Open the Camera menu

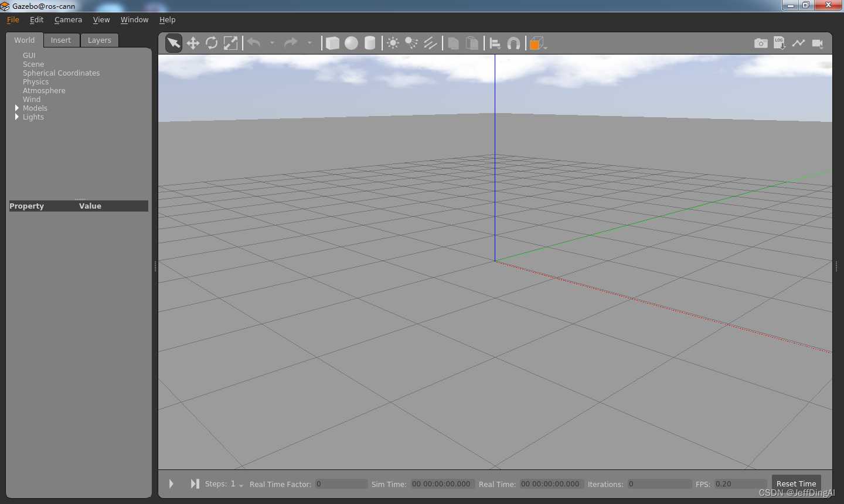[x=68, y=19]
